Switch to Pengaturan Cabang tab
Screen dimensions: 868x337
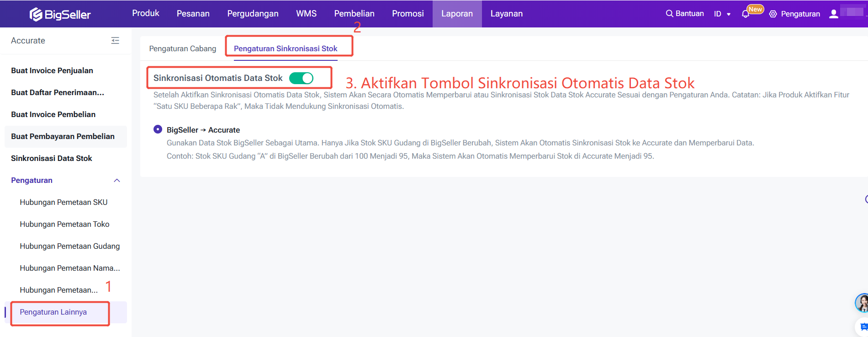pyautogui.click(x=182, y=48)
